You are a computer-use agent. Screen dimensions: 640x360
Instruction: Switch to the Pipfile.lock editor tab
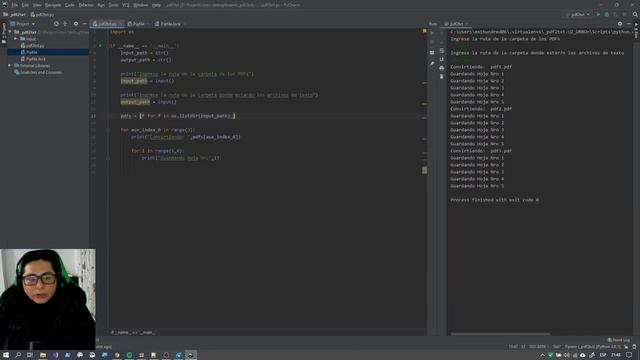point(170,24)
